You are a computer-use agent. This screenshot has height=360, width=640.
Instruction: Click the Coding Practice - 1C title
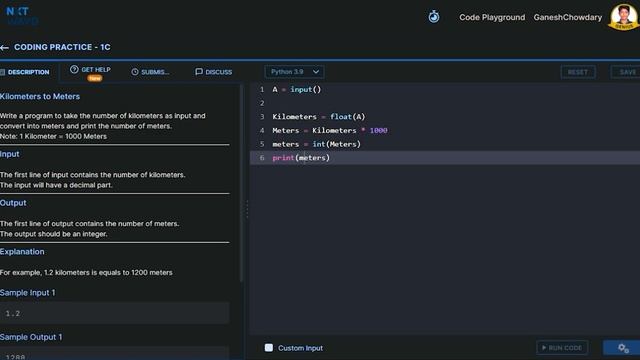click(62, 47)
